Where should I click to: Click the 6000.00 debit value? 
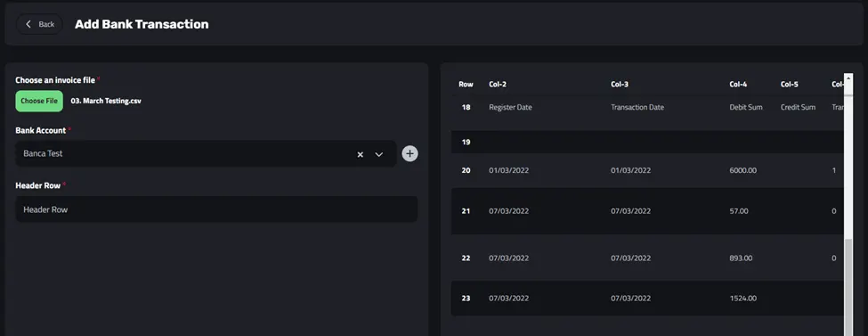tap(742, 170)
